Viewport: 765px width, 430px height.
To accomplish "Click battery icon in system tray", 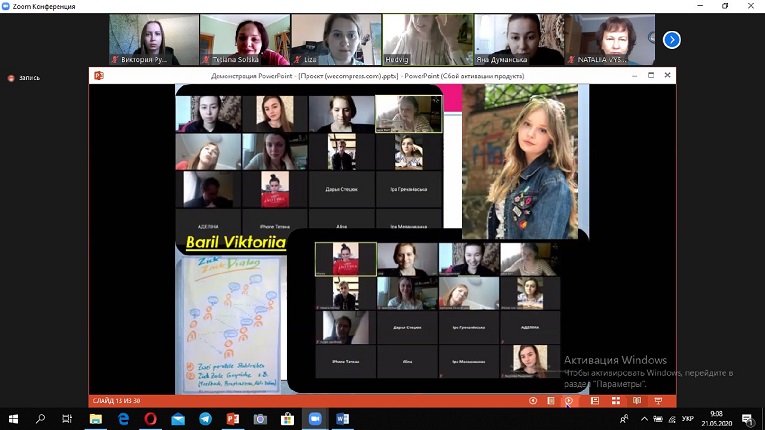I will click(658, 419).
